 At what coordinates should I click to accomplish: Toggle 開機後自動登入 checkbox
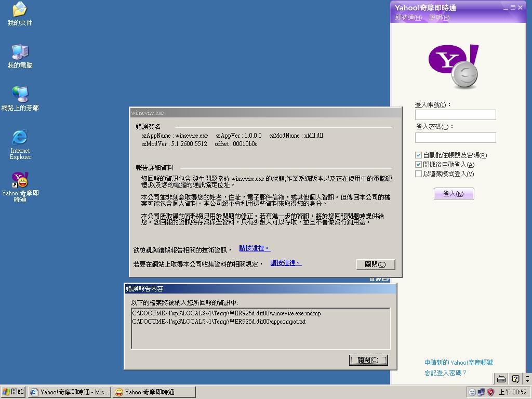[x=419, y=165]
